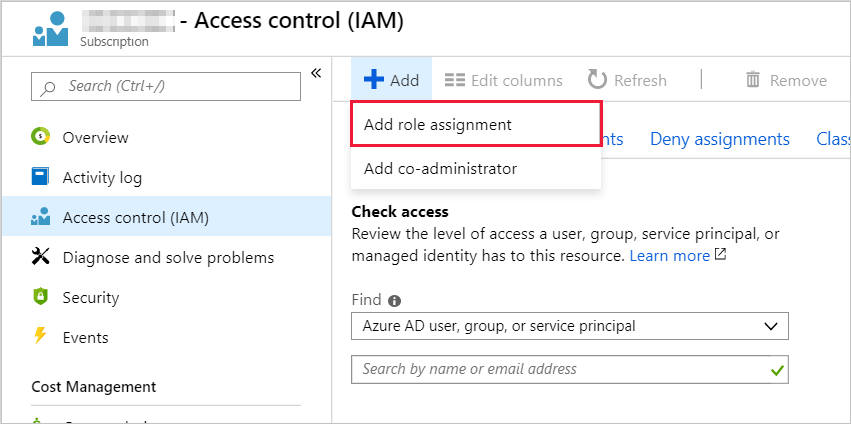Click the Overview icon in sidebar

pyautogui.click(x=41, y=137)
